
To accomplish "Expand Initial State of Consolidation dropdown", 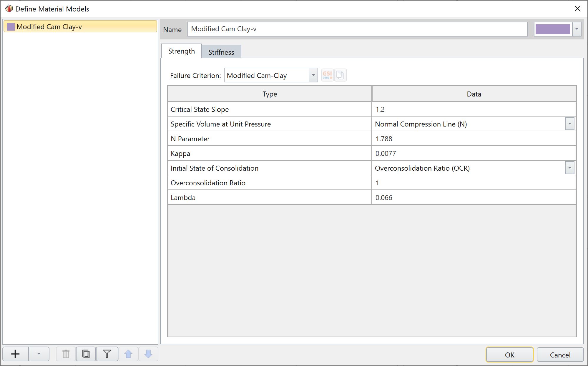I will click(x=569, y=168).
